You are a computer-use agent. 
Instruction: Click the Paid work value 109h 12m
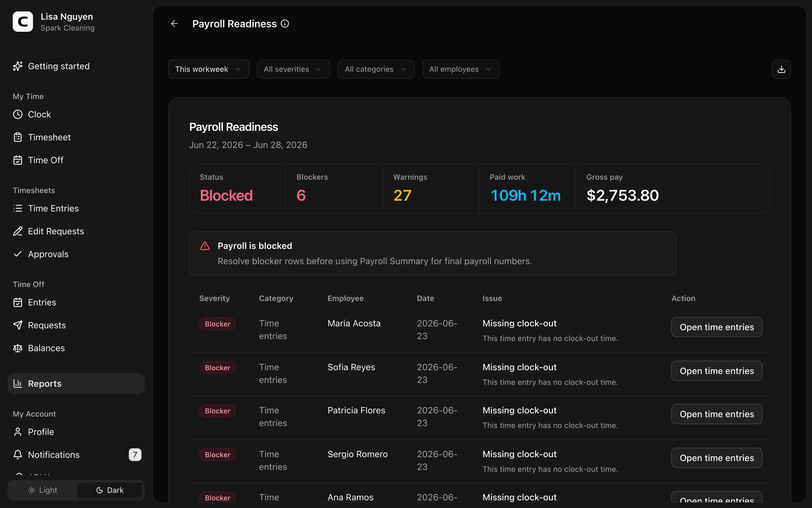tap(525, 196)
